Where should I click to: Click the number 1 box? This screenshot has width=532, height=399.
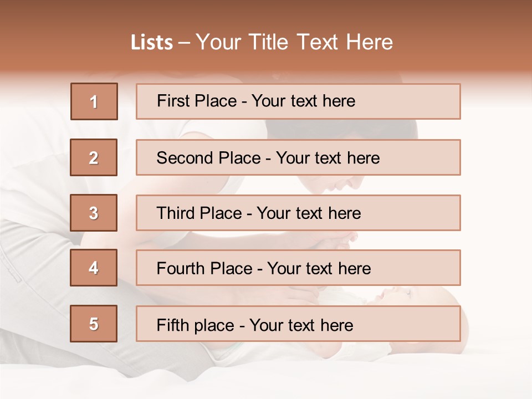pos(94,101)
